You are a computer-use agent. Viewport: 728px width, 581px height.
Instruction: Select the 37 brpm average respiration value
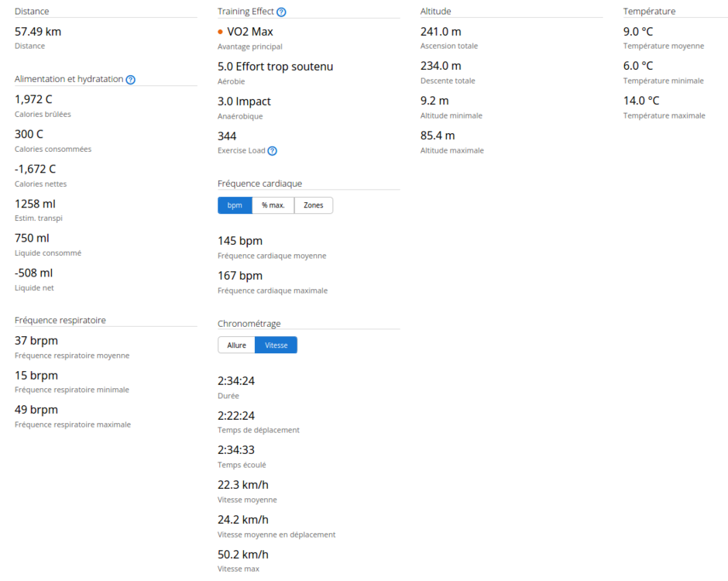click(x=36, y=341)
